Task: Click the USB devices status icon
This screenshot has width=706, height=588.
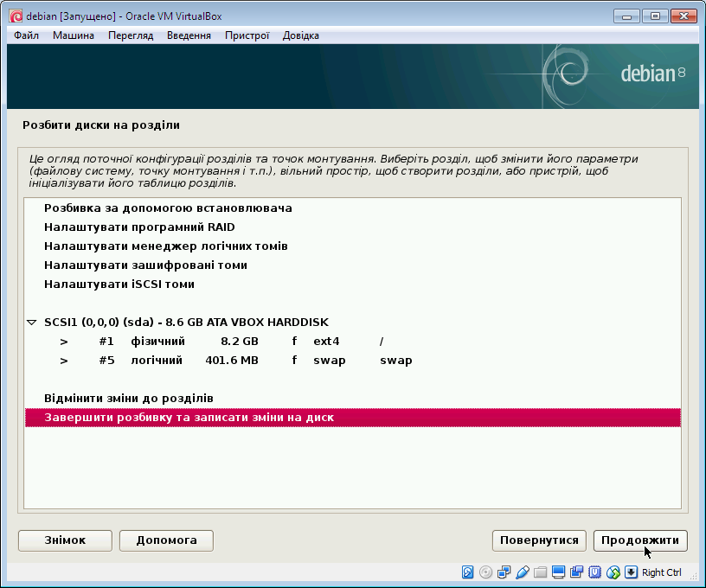Action: pos(522,572)
